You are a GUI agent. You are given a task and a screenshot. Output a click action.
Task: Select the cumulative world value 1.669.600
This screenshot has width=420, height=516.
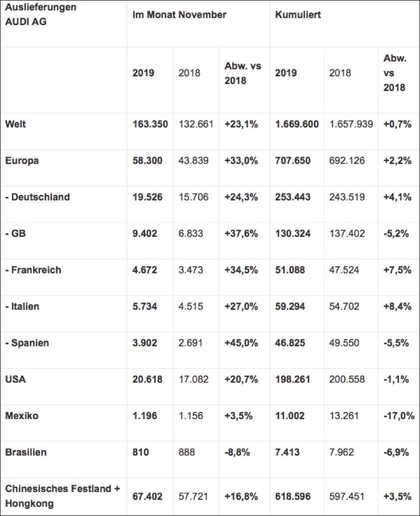coord(297,124)
